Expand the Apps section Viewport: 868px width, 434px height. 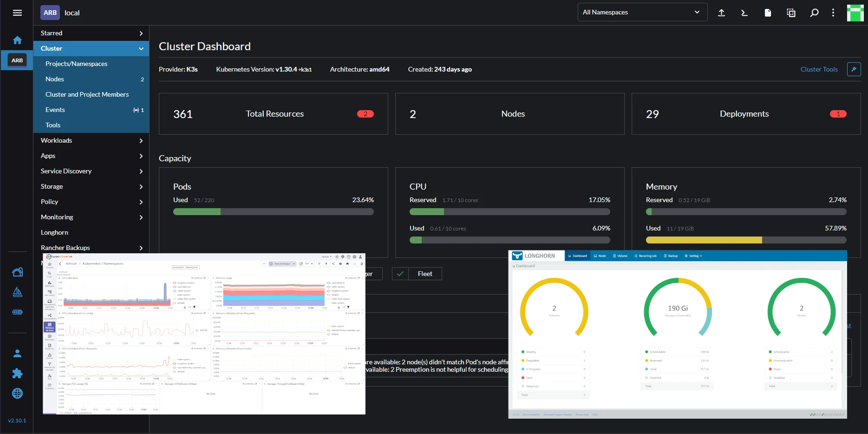91,156
